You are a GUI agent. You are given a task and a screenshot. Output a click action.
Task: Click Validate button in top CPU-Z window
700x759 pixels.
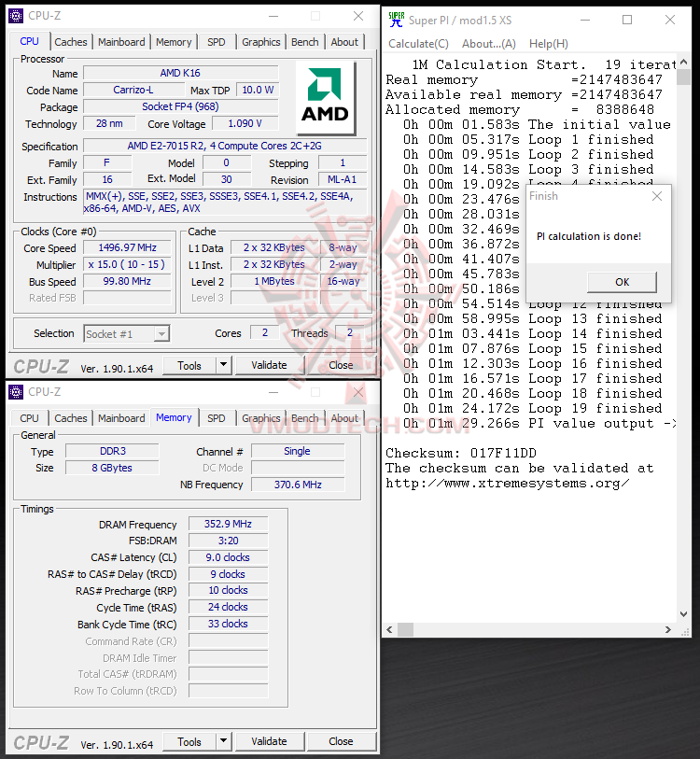click(x=269, y=365)
